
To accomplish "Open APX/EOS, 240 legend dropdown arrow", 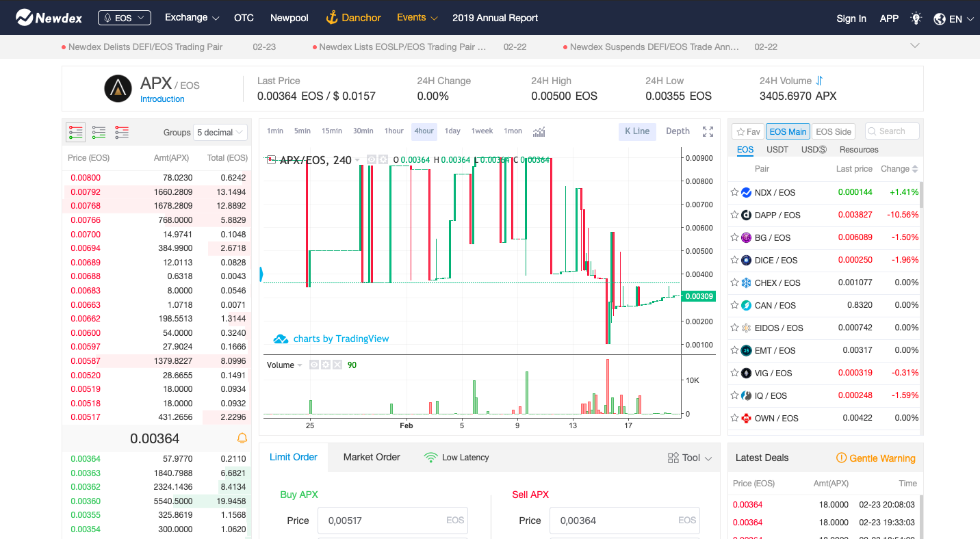I will (357, 160).
